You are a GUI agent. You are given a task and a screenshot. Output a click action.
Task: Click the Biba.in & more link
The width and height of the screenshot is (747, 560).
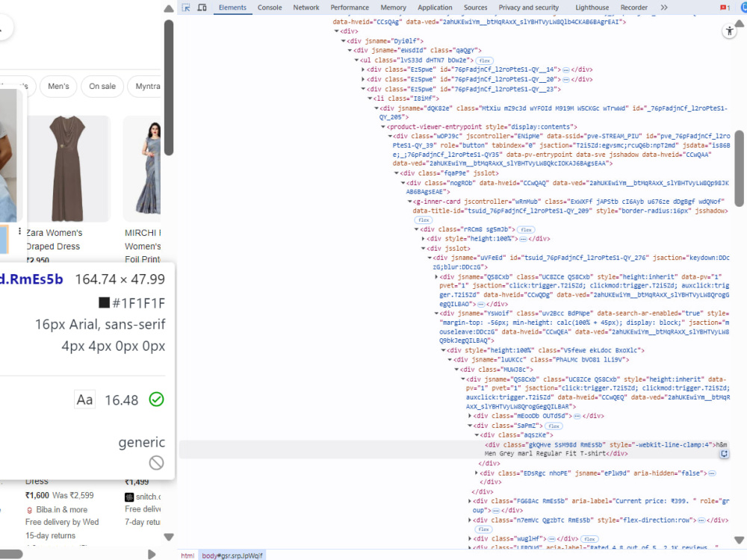[x=61, y=510]
